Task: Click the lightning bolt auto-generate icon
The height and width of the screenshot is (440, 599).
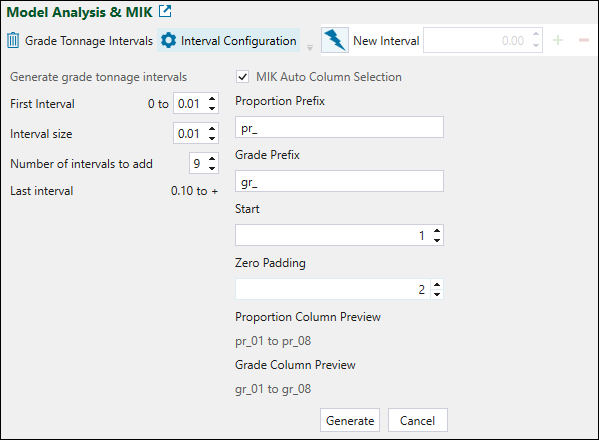Action: point(335,40)
